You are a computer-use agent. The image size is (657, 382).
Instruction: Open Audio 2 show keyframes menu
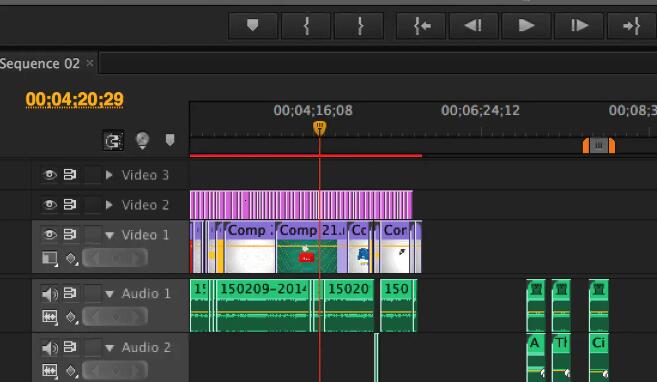71,371
